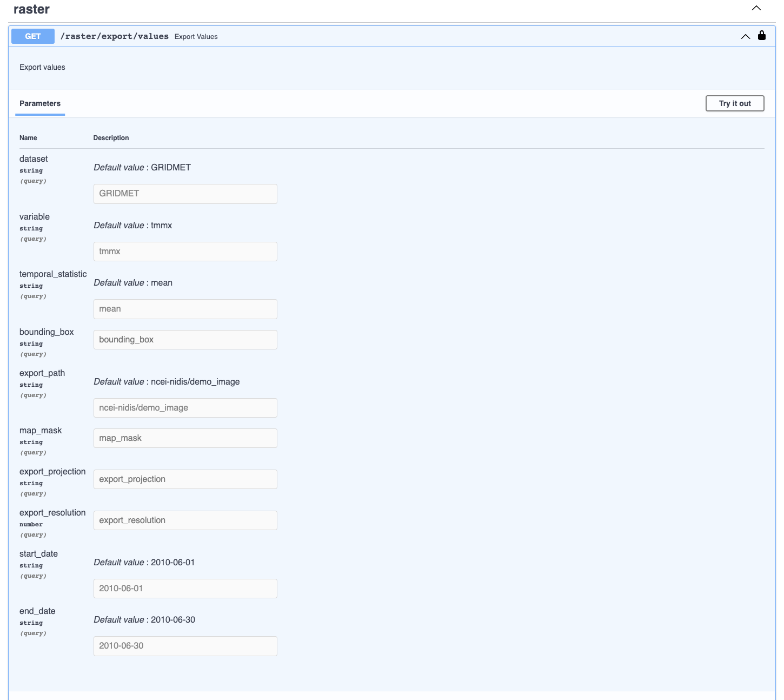Click the map_mask input field
The width and height of the screenshot is (784, 700).
coord(185,438)
